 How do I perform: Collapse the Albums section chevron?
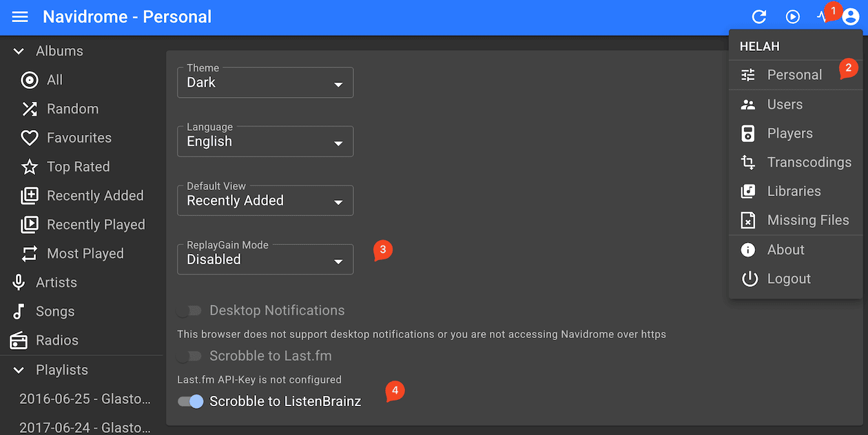point(20,51)
